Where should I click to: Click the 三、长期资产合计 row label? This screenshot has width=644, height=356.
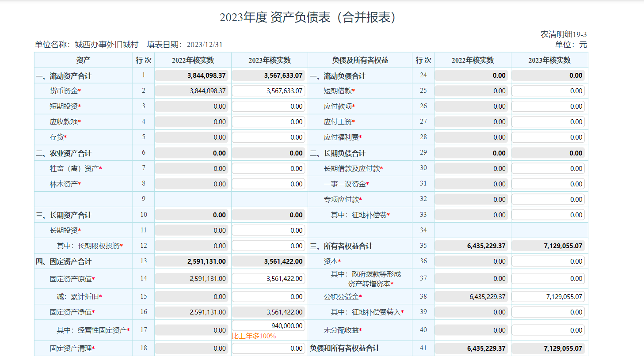(x=64, y=215)
